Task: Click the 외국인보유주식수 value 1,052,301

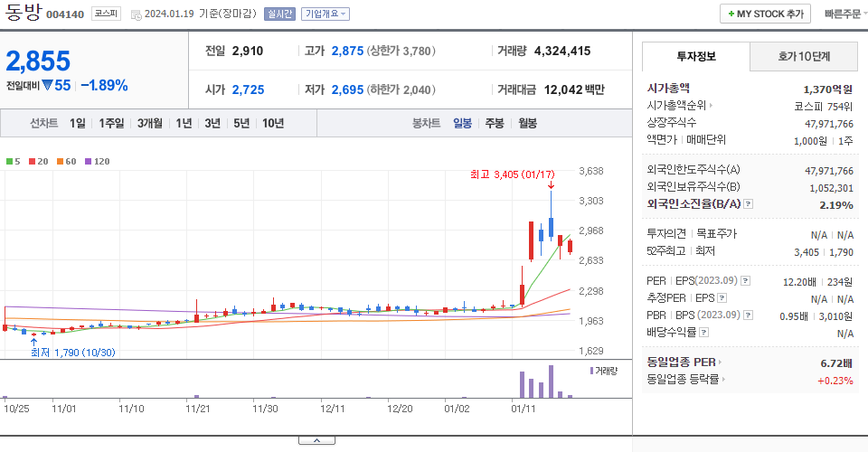Action: [x=831, y=188]
